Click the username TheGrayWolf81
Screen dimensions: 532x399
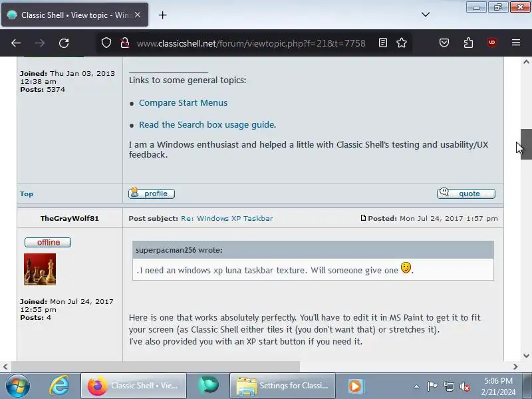coord(70,218)
